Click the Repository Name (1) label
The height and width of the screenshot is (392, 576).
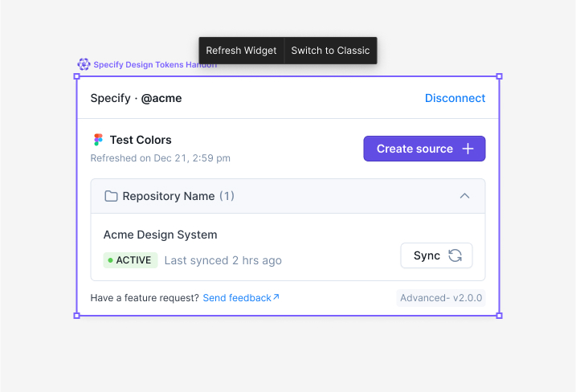tap(178, 196)
